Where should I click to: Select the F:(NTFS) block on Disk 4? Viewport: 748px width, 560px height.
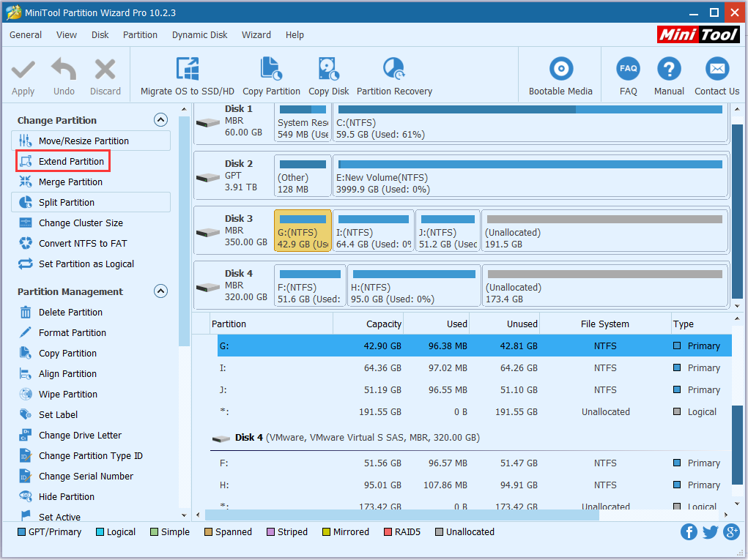[310, 285]
